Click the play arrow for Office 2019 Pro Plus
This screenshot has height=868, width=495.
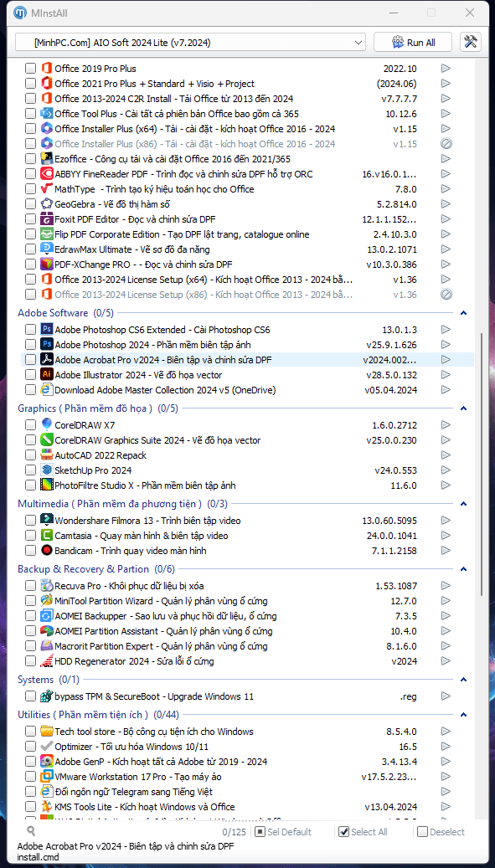click(446, 69)
